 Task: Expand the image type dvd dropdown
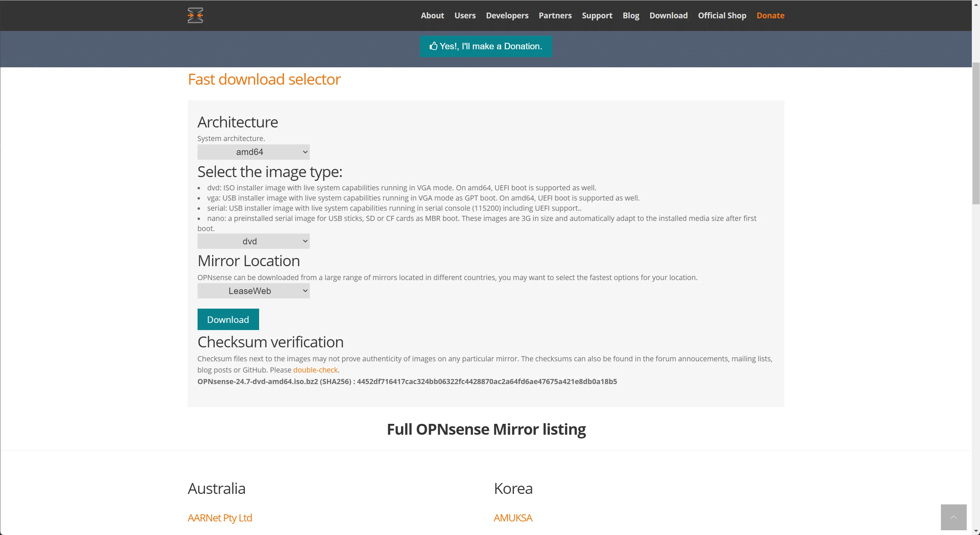click(x=253, y=241)
